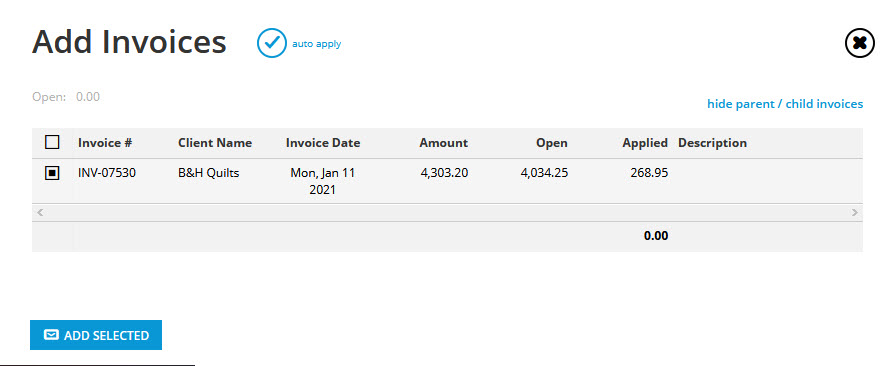Image resolution: width=883 pixels, height=366 pixels.
Task: Toggle the auto apply checkmark circle
Action: [272, 43]
